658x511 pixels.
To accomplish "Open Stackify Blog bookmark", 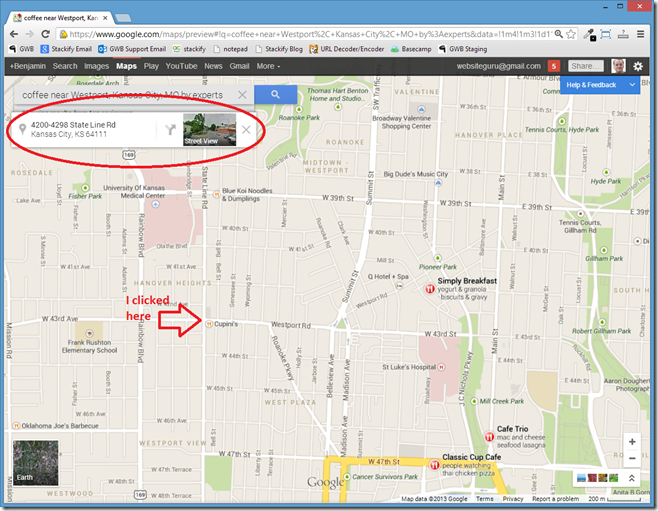I will tap(279, 49).
